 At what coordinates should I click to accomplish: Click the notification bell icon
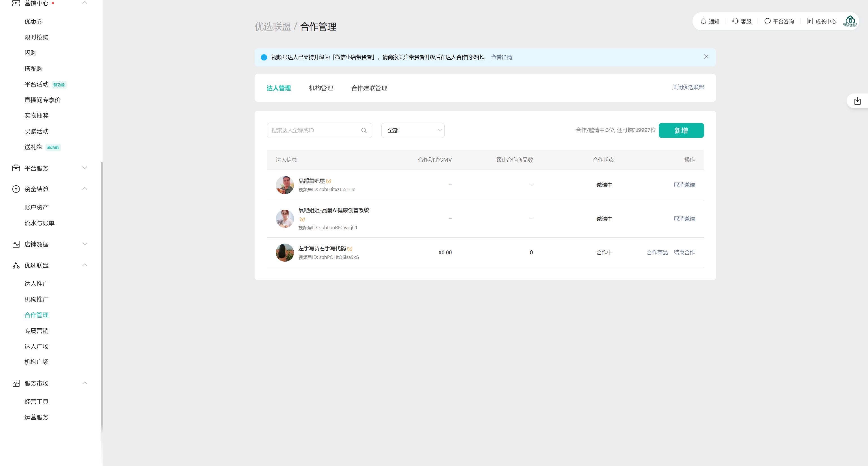pyautogui.click(x=703, y=21)
